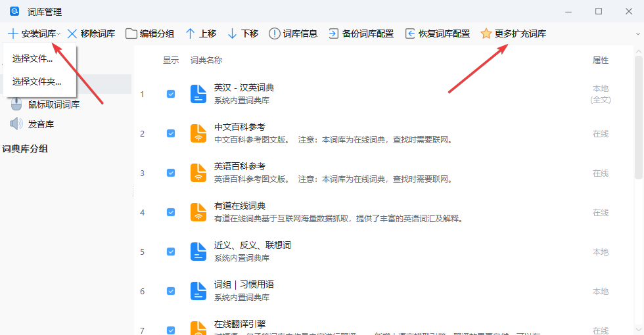Image resolution: width=644 pixels, height=335 pixels.
Task: Choose 选择文件... from install menu
Action: click(32, 58)
